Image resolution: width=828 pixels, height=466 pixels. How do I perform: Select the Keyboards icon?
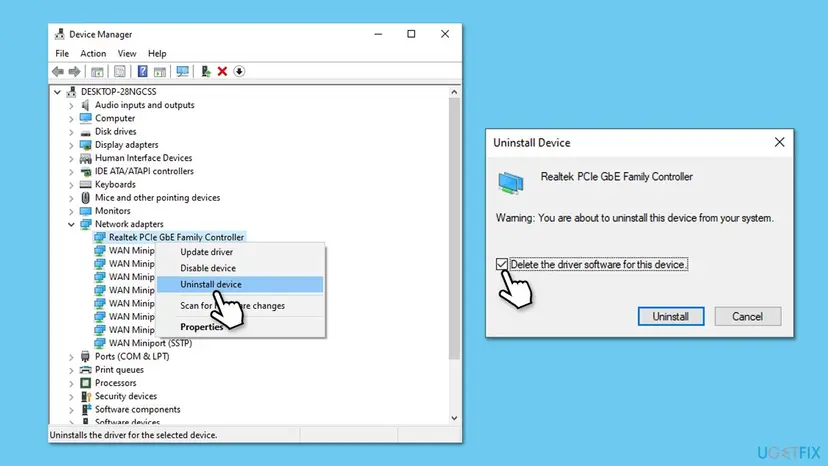(86, 184)
